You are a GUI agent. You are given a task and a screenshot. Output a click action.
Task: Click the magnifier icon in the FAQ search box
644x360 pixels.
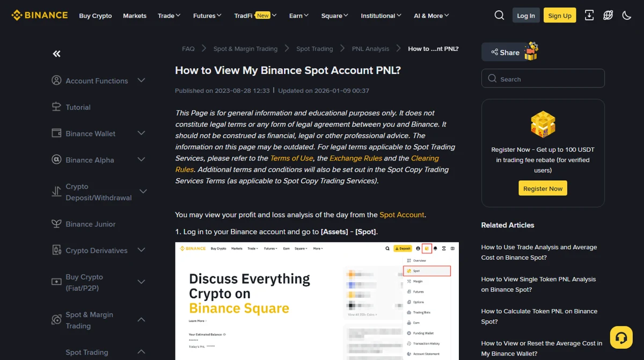coord(492,78)
